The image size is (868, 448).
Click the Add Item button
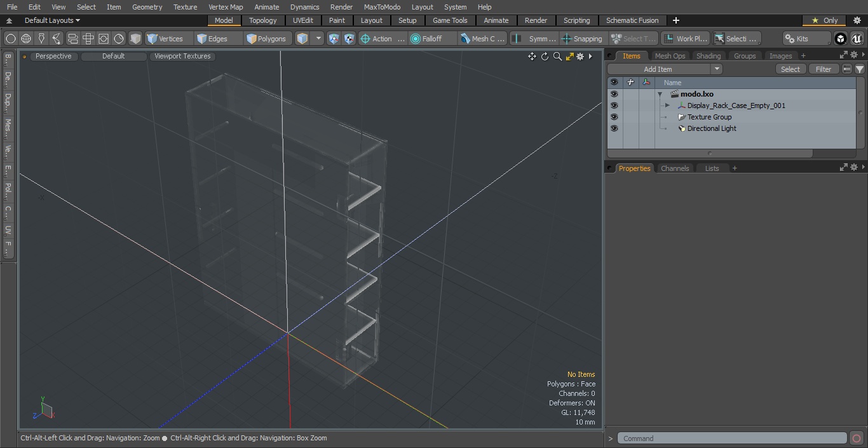click(658, 69)
